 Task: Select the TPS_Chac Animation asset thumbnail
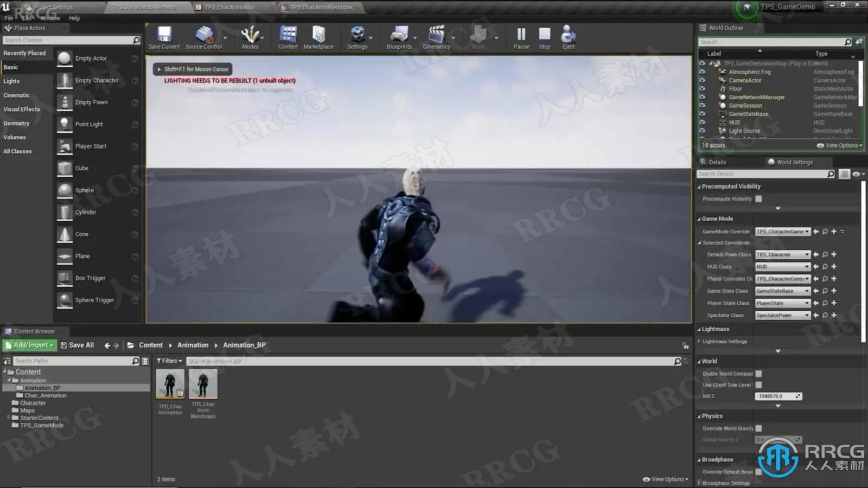pyautogui.click(x=170, y=383)
